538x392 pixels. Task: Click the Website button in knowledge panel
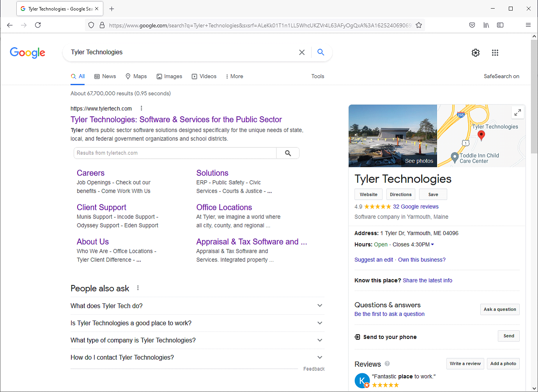(368, 194)
